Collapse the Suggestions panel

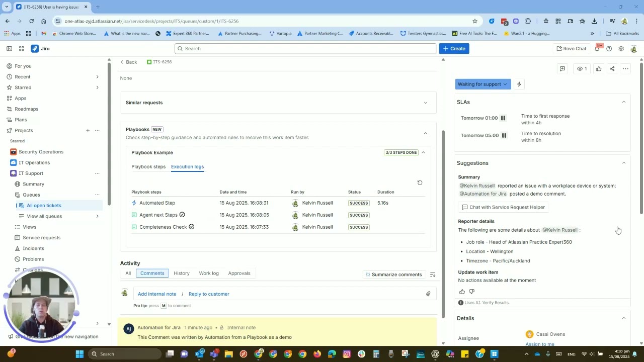pos(624,163)
